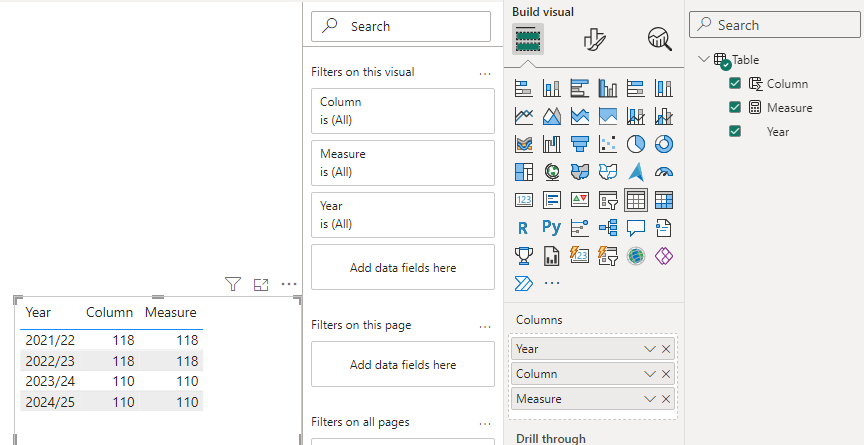Select Line and stacked column chart visual
This screenshot has height=445, width=864.
[x=636, y=116]
